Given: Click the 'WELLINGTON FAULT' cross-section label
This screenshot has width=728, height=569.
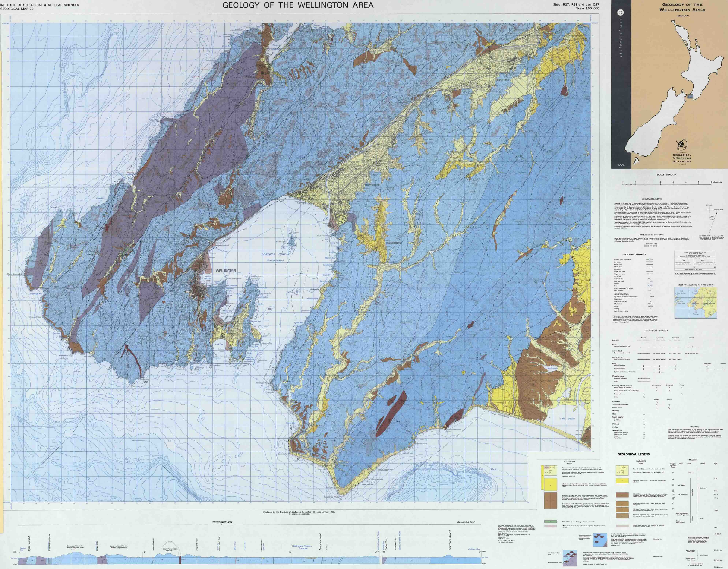Looking at the screenshot, I should coord(153,544).
